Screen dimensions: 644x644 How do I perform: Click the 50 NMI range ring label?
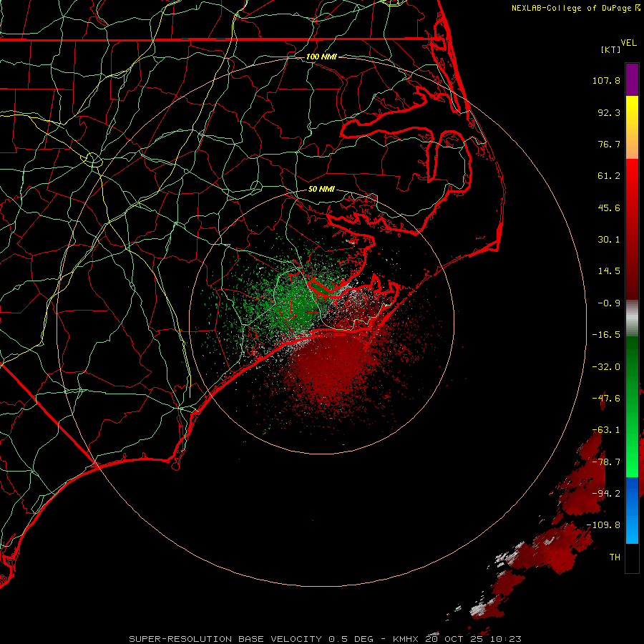pos(321,189)
